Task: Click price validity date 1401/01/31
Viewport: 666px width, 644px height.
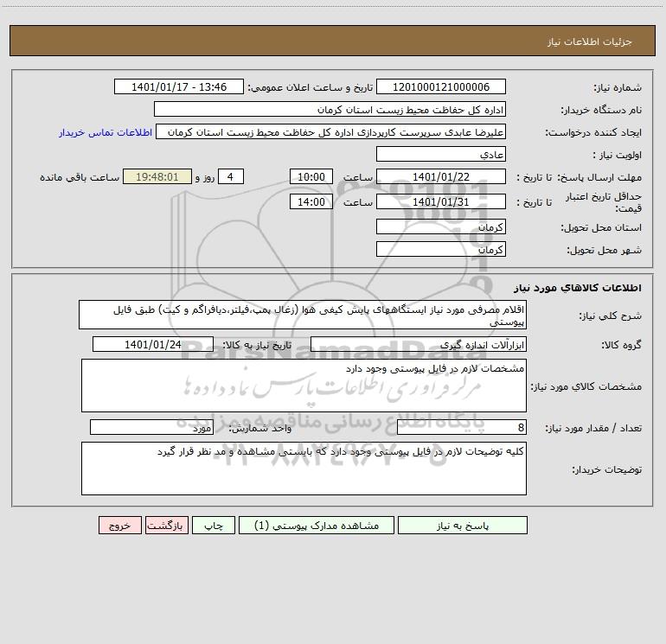Action: [x=441, y=201]
